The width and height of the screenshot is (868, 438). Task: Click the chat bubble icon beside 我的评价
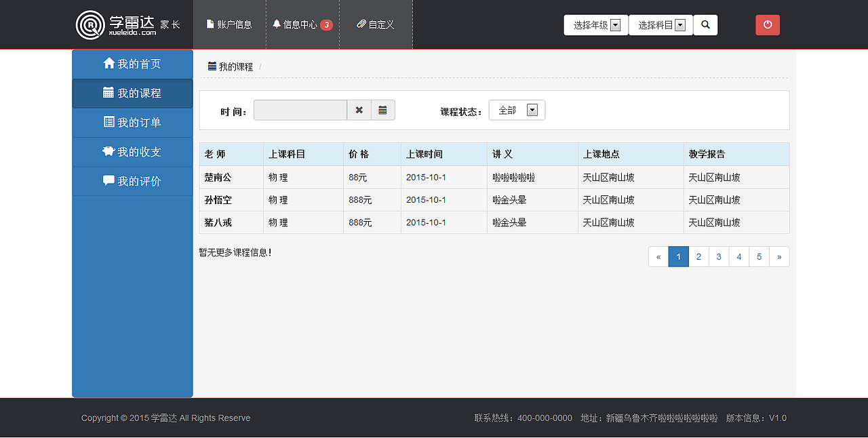(108, 180)
